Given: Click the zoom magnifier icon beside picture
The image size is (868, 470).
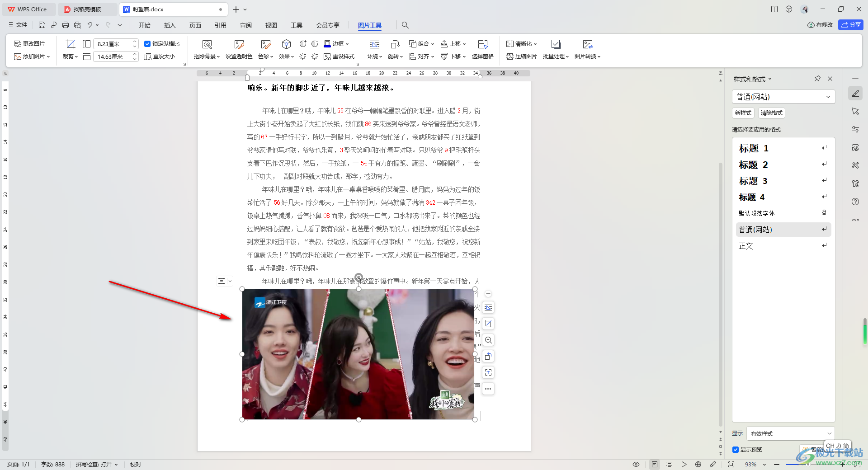Looking at the screenshot, I should tap(488, 340).
